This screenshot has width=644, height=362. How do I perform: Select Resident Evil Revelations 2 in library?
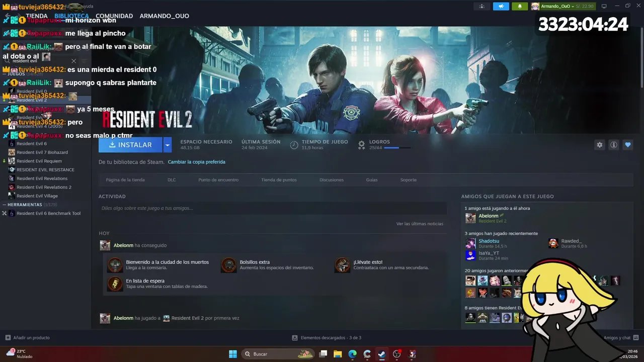coord(44,187)
